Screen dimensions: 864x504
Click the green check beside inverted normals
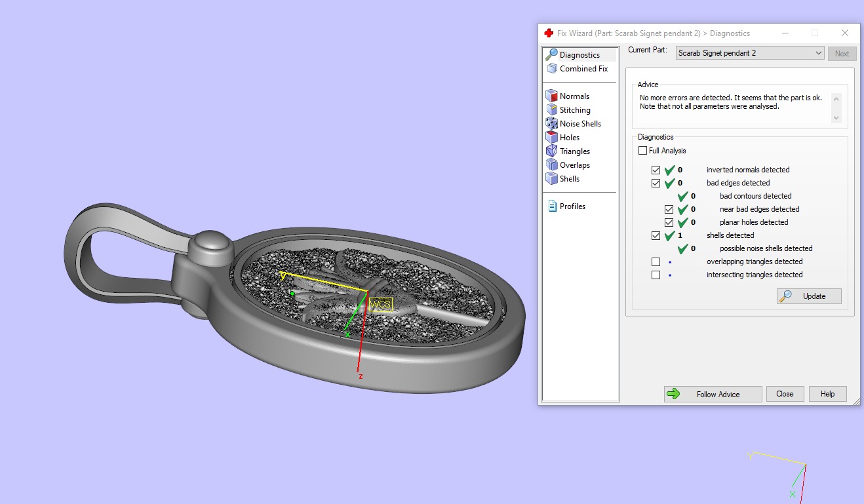click(x=669, y=170)
